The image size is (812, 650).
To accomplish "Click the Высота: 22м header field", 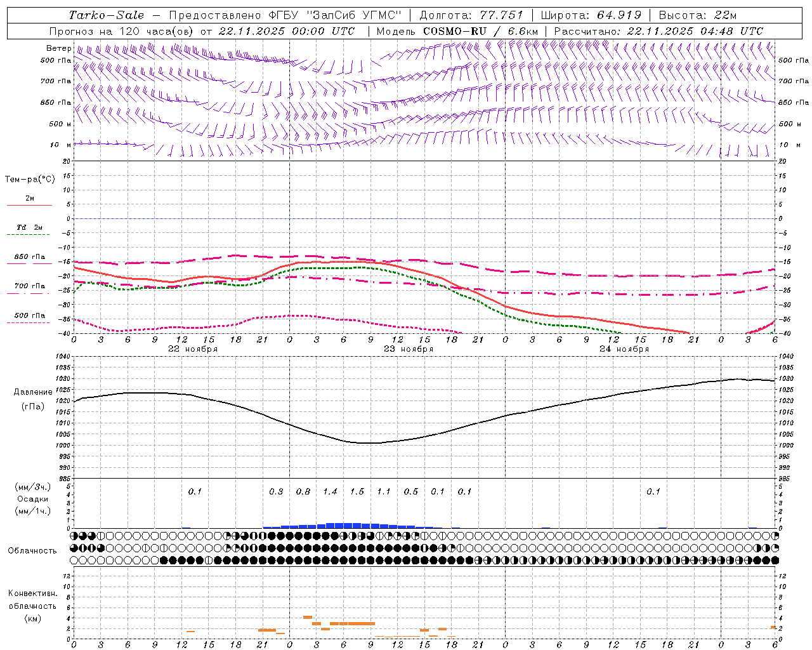I will click(x=697, y=15).
